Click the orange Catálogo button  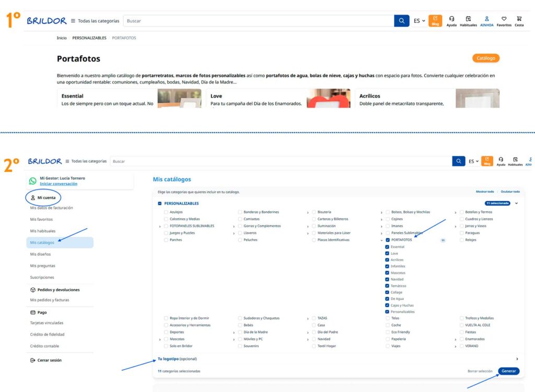(x=486, y=58)
